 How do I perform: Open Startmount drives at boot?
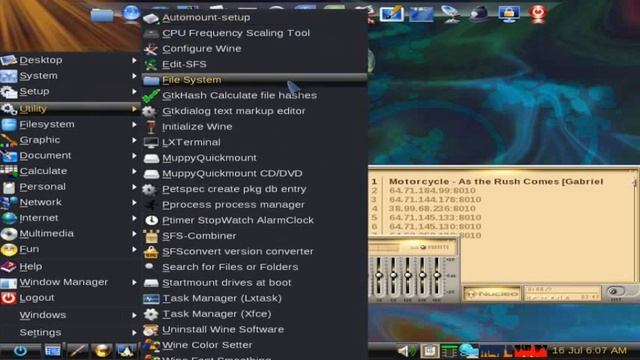pyautogui.click(x=254, y=283)
